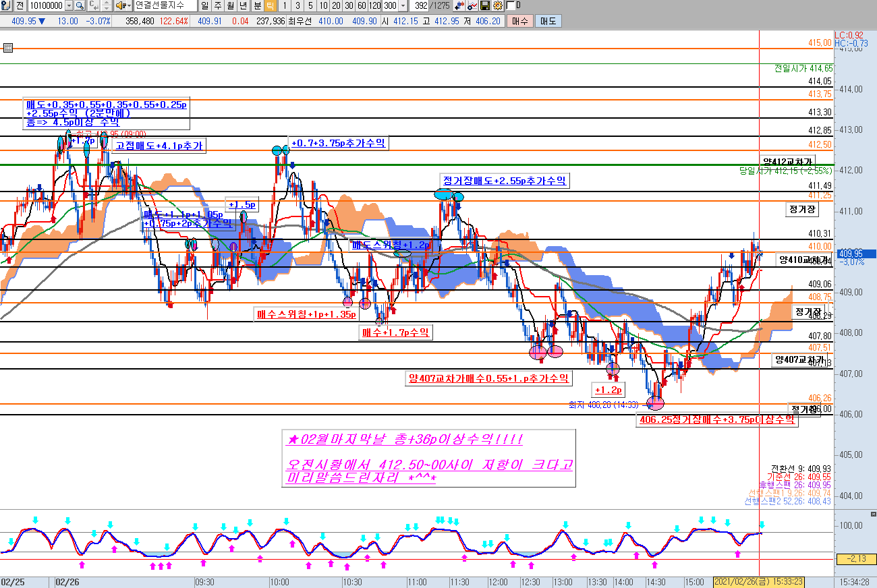
Task: Switch to the minute (분) chart period
Action: pyautogui.click(x=257, y=5)
